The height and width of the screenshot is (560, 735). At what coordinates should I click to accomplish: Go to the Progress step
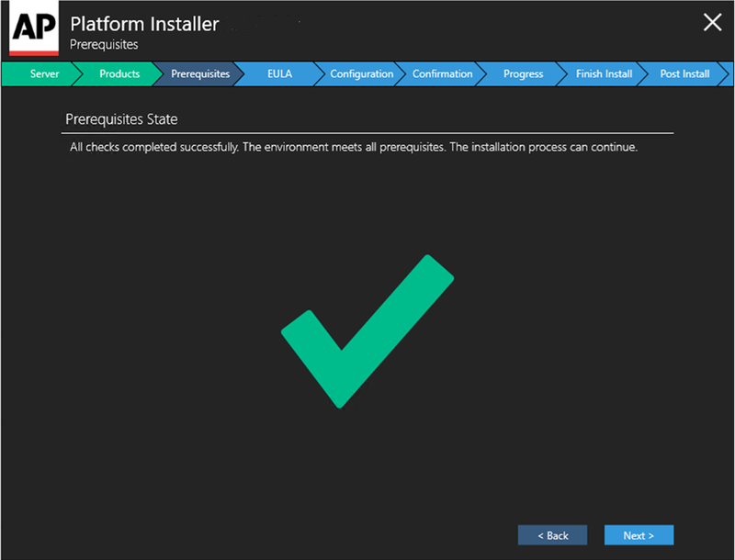tap(523, 74)
